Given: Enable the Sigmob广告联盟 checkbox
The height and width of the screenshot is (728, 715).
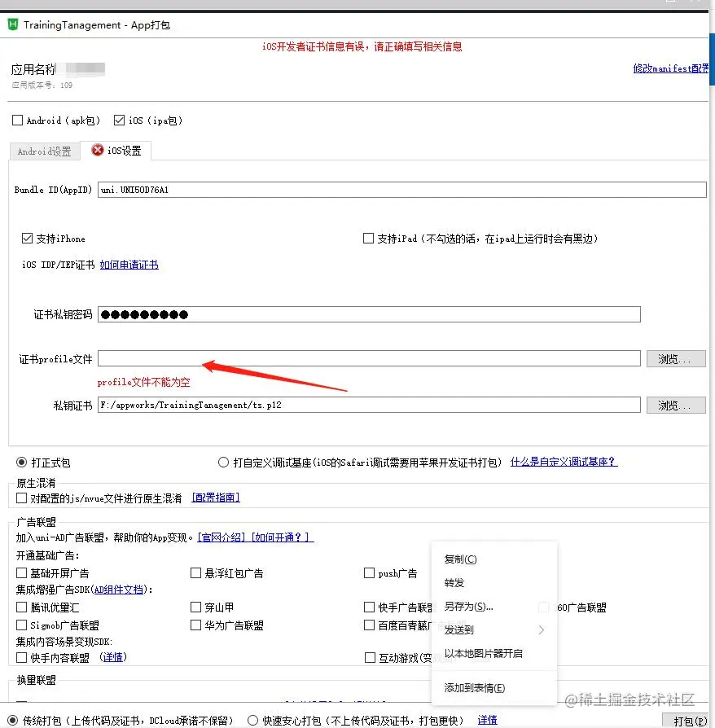Looking at the screenshot, I should point(21,625).
